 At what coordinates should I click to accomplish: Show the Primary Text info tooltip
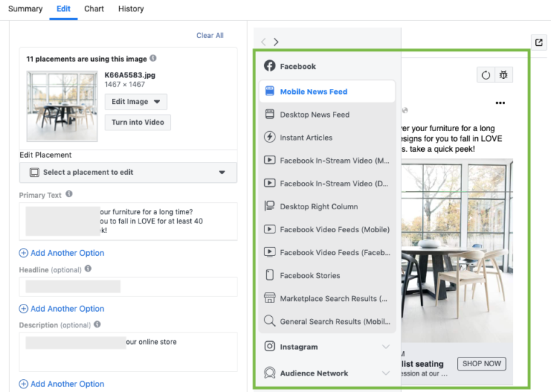click(x=69, y=194)
